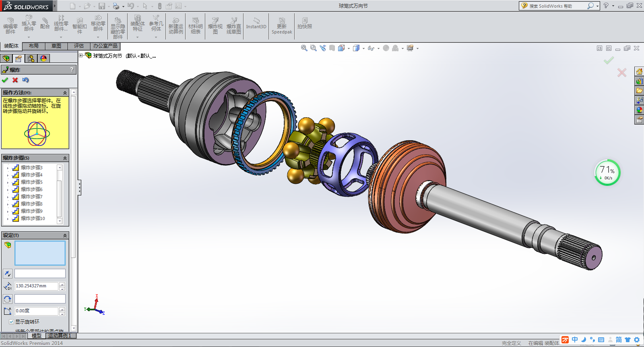Open the Instant3D tool
Image resolution: width=644 pixels, height=347 pixels.
[x=256, y=23]
